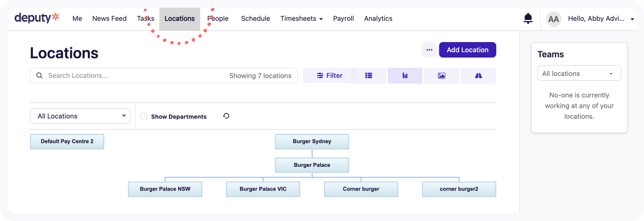Image resolution: width=644 pixels, height=221 pixels.
Task: Expand the All Locations dropdown
Action: pyautogui.click(x=80, y=116)
